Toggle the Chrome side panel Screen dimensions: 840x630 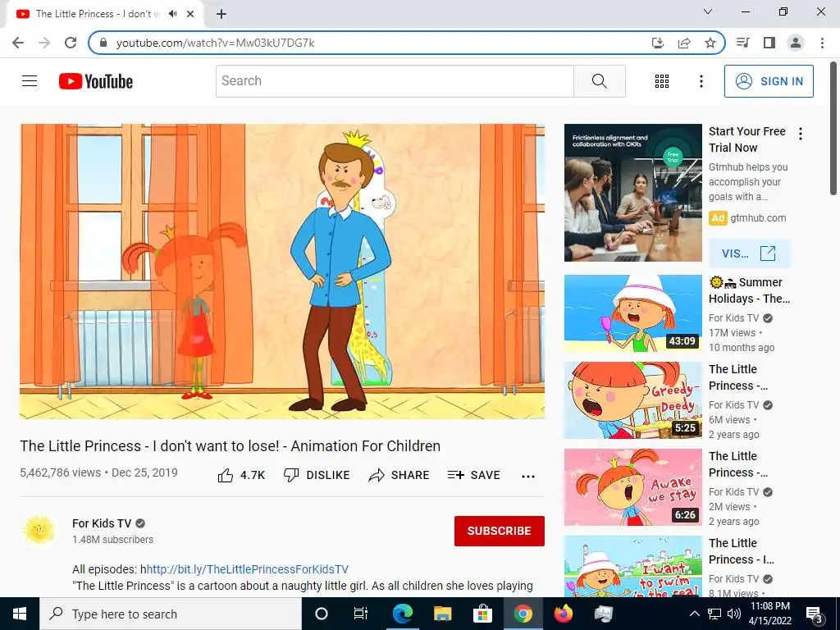click(x=769, y=43)
